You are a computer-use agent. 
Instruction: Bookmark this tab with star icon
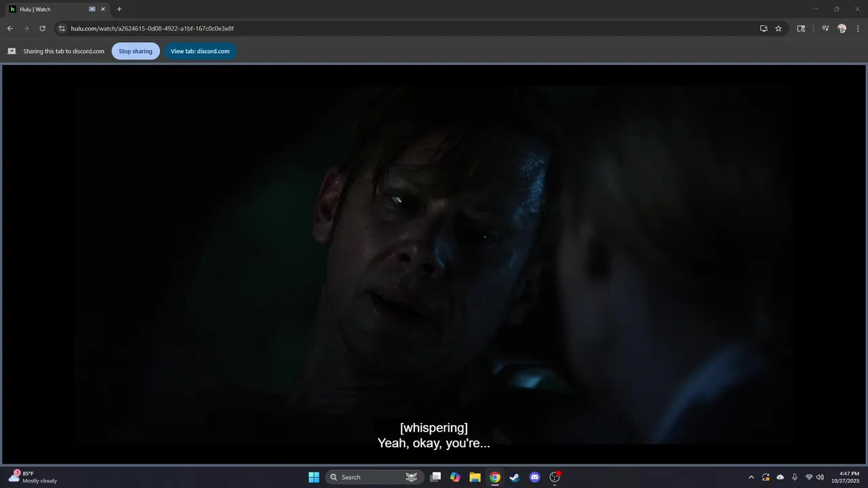778,28
